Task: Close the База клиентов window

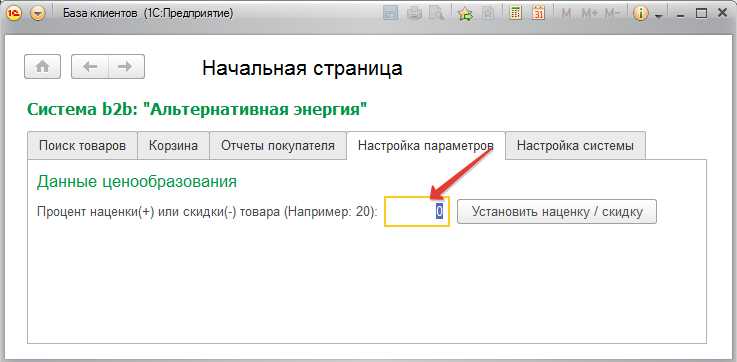Action: (x=722, y=14)
